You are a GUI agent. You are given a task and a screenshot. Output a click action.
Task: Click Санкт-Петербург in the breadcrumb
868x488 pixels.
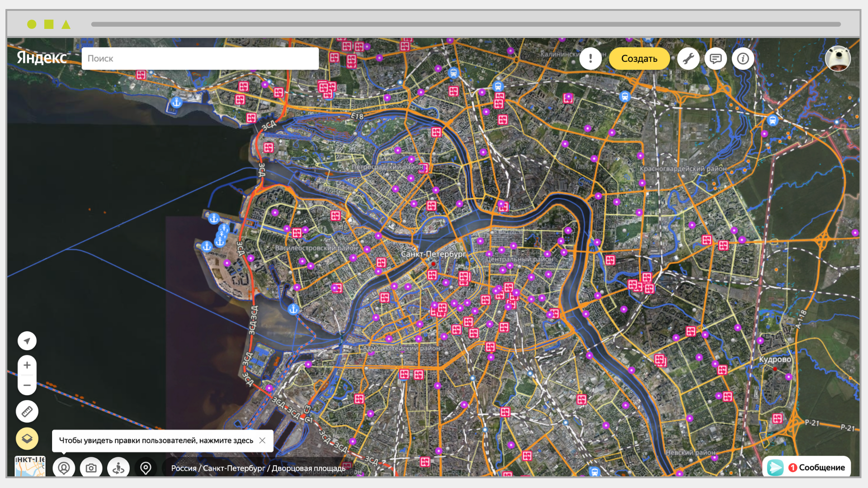(233, 468)
